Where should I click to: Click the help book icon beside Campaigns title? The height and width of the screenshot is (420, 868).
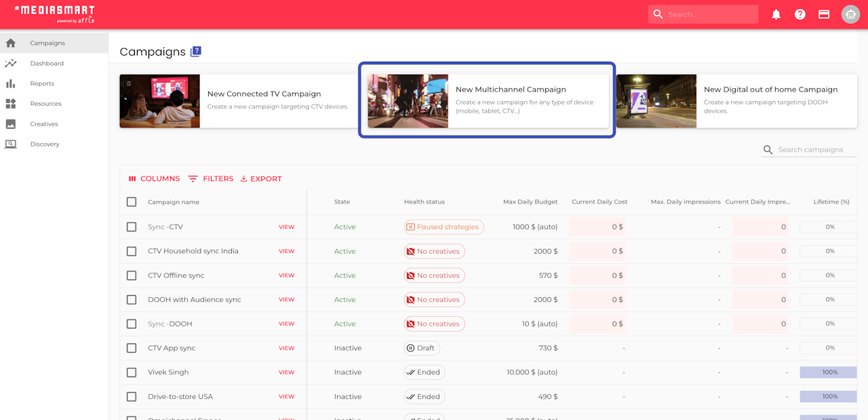click(196, 51)
